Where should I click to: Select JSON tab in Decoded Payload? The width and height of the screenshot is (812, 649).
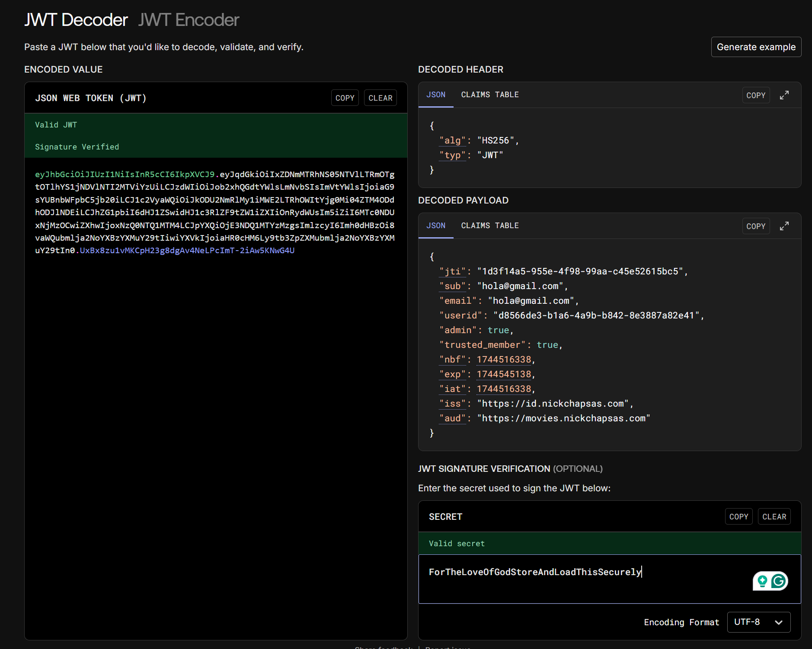pos(436,226)
